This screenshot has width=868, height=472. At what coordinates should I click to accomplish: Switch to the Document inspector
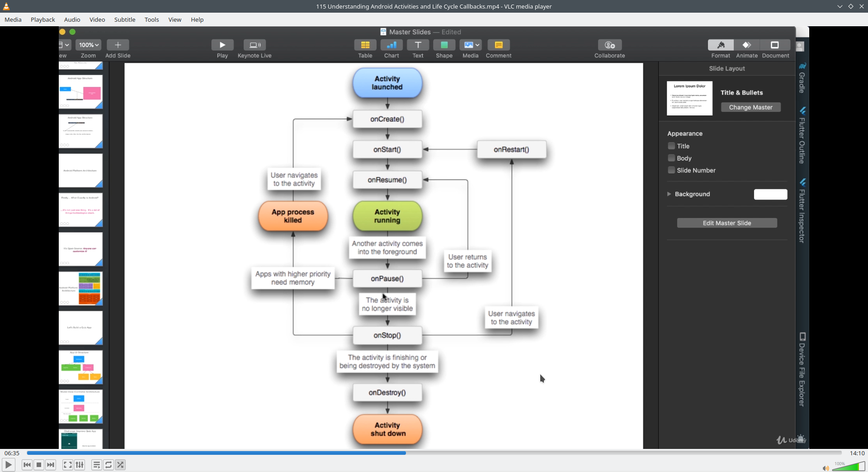coord(775,45)
